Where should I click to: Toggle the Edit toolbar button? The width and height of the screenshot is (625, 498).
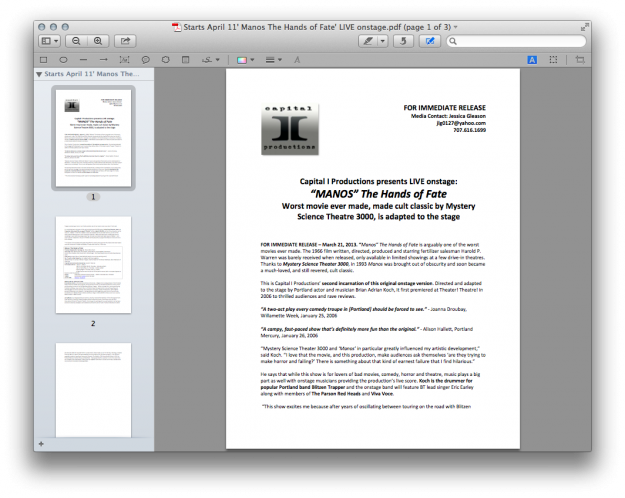tap(430, 41)
